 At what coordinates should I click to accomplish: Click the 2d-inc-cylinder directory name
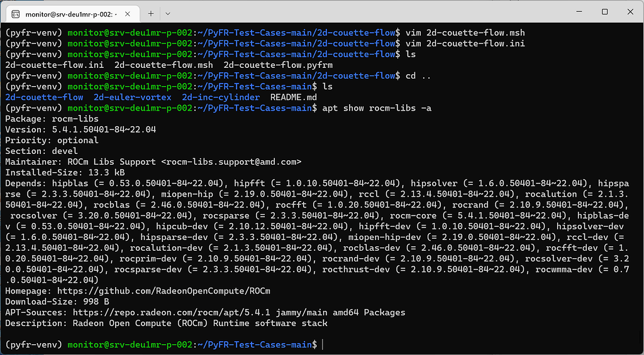[221, 97]
